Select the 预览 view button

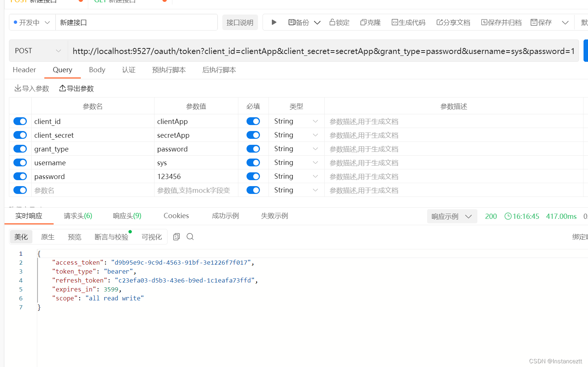pos(74,237)
